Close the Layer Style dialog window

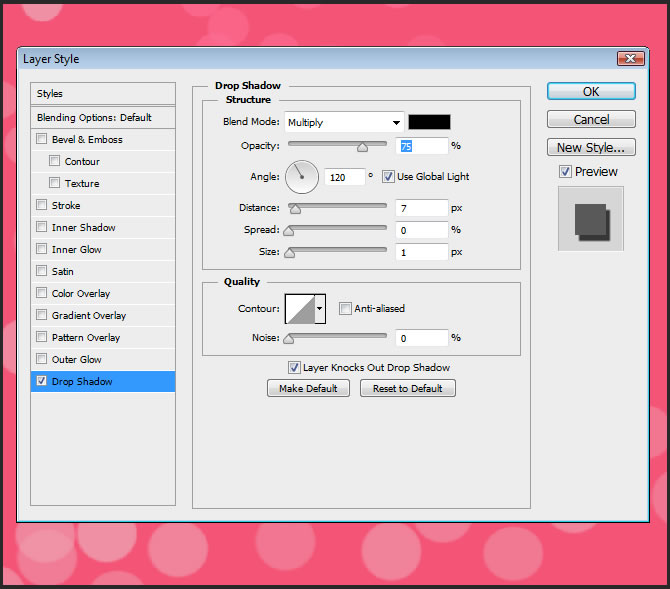pyautogui.click(x=630, y=59)
